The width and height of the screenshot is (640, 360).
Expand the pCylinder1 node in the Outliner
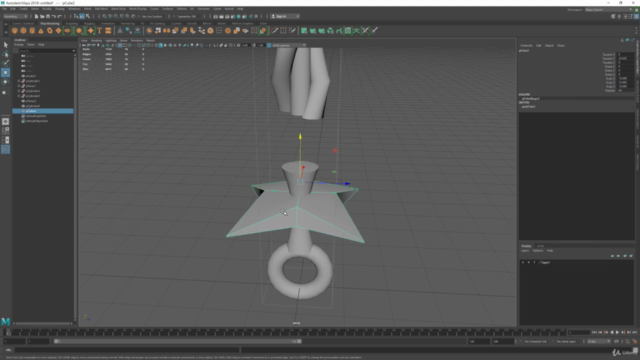tap(19, 81)
